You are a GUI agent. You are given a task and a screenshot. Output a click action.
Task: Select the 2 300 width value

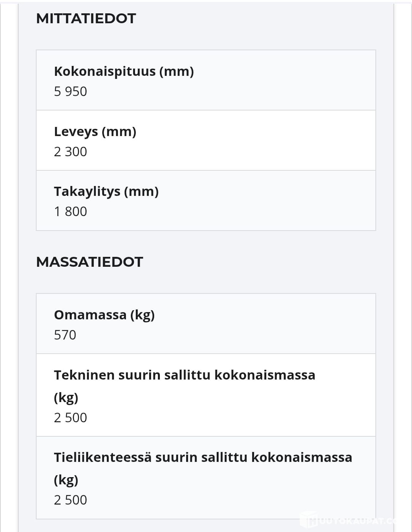tap(71, 152)
